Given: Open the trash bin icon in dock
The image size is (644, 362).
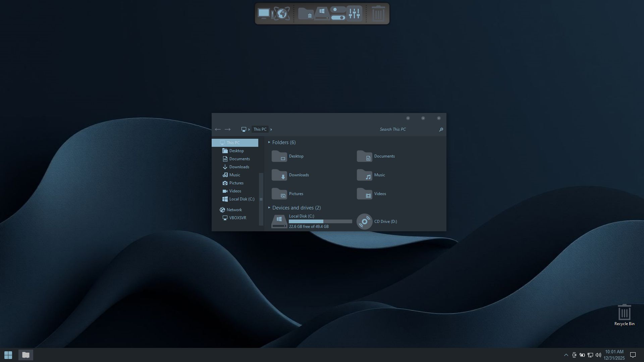Looking at the screenshot, I should [x=378, y=14].
